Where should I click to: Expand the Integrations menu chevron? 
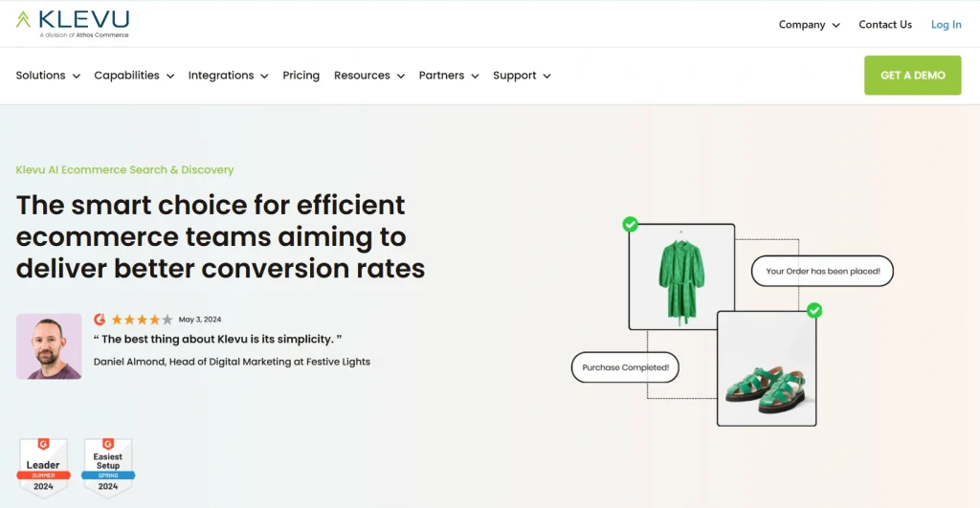click(264, 77)
